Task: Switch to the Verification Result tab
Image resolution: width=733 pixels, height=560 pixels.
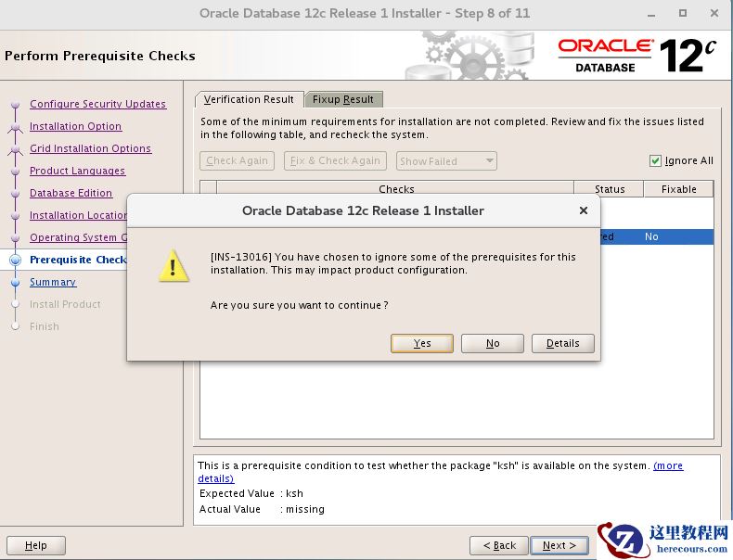Action: tap(249, 99)
